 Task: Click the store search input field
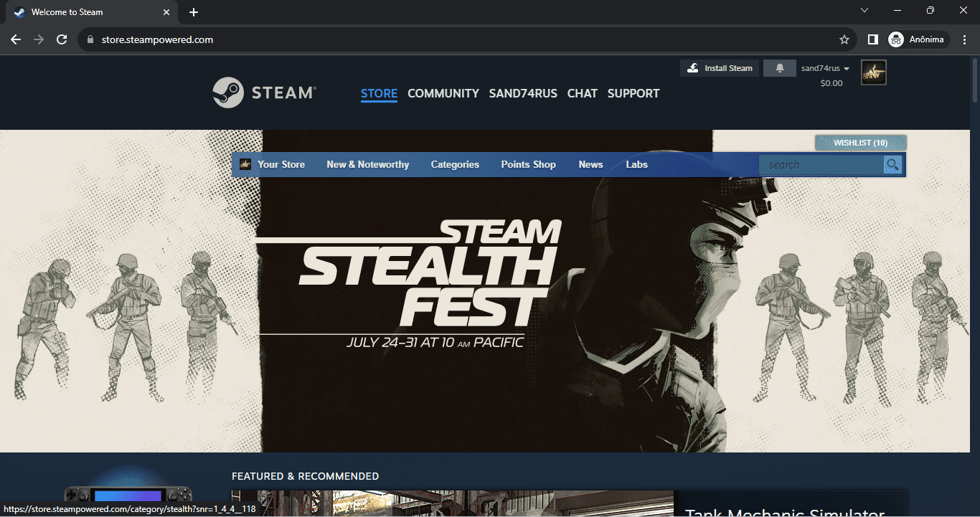[x=821, y=165]
